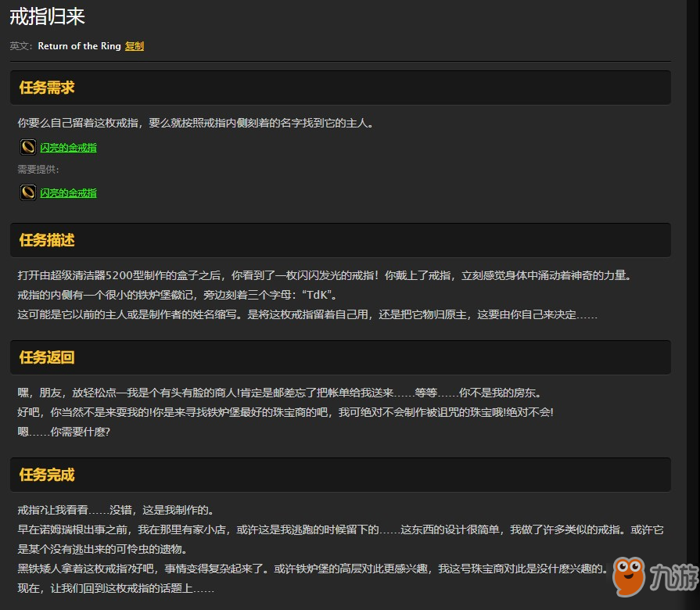Click the line starting 你要么自己留着这枚戒指
The height and width of the screenshot is (610, 700).
[196, 123]
